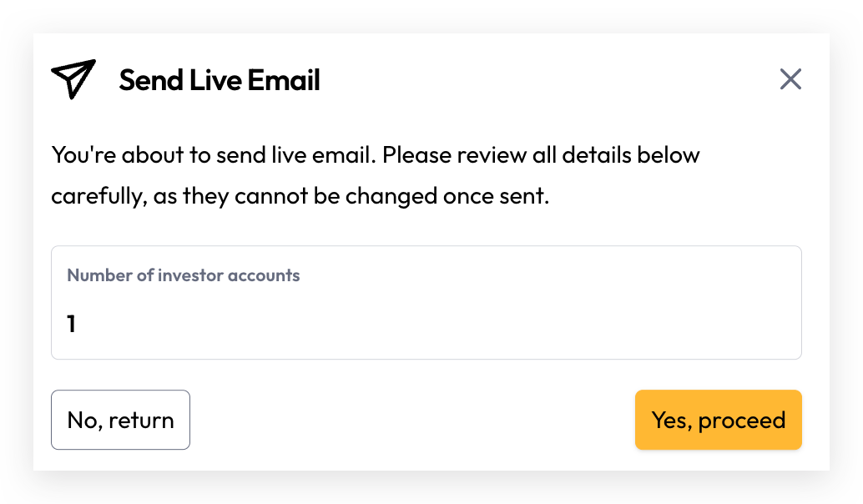
Task: Confirm sending with Yes, proceed
Action: [719, 420]
